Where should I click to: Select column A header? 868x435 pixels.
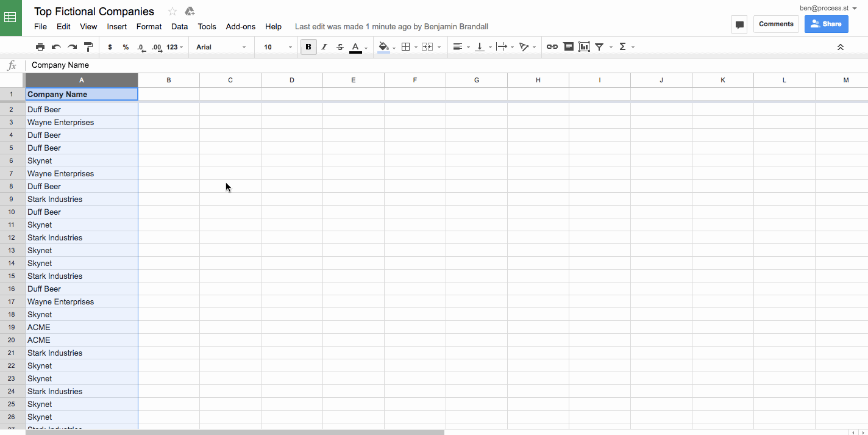click(82, 81)
